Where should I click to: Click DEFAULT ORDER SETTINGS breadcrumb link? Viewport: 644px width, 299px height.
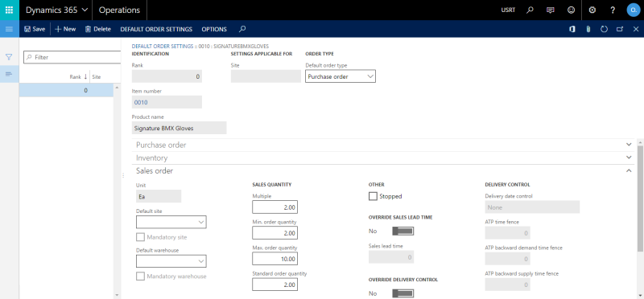click(163, 46)
